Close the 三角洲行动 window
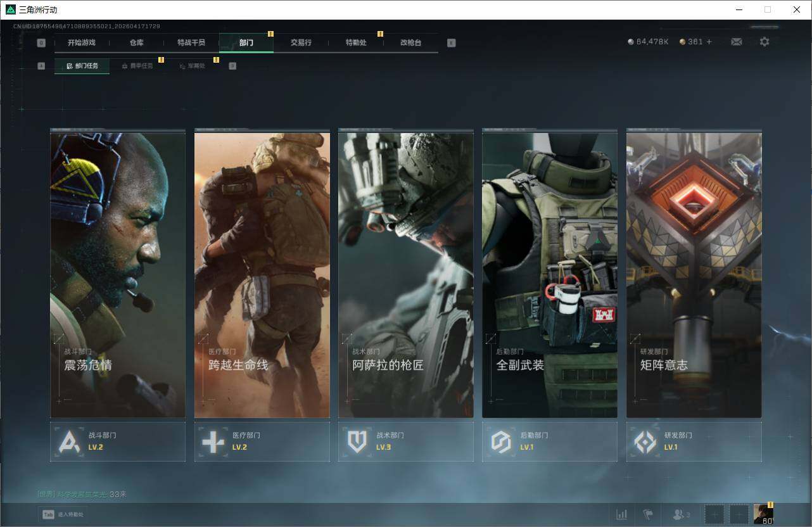This screenshot has width=812, height=527. pyautogui.click(x=797, y=10)
